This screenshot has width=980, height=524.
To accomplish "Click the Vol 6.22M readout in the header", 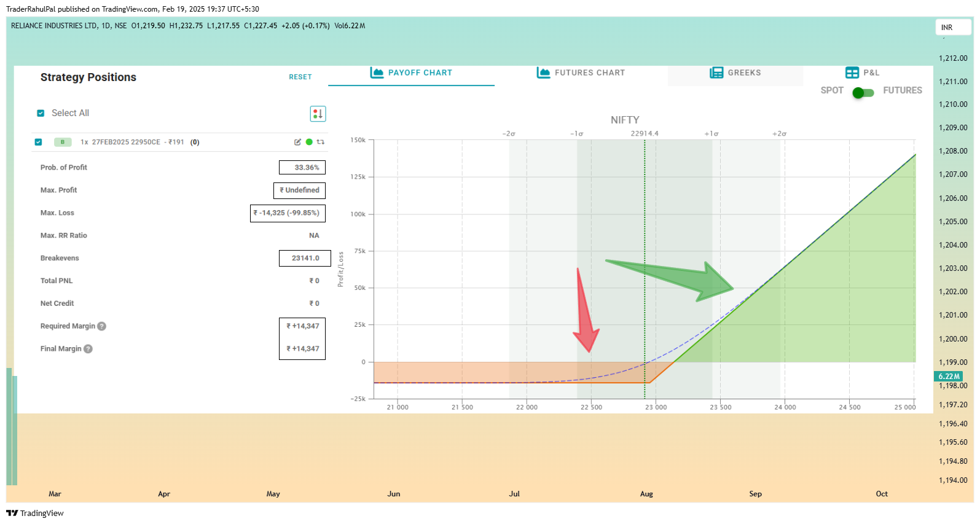I will [350, 26].
